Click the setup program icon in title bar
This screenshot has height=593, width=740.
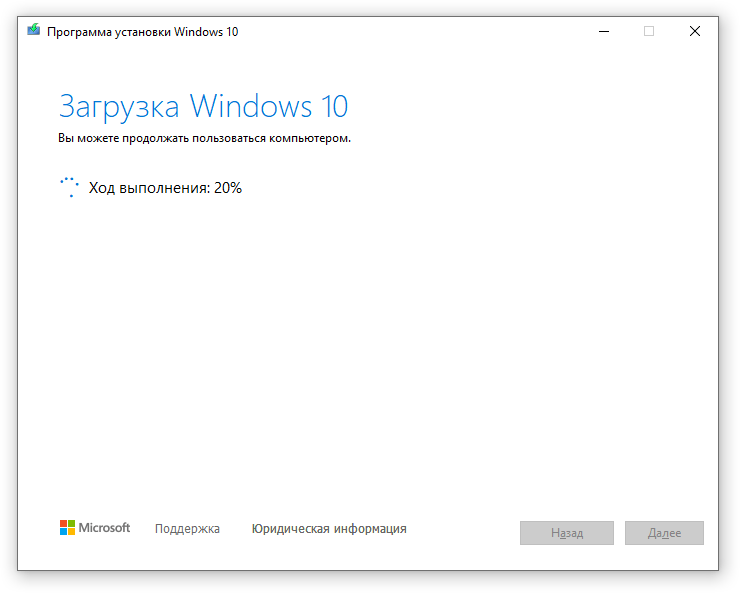tap(34, 30)
